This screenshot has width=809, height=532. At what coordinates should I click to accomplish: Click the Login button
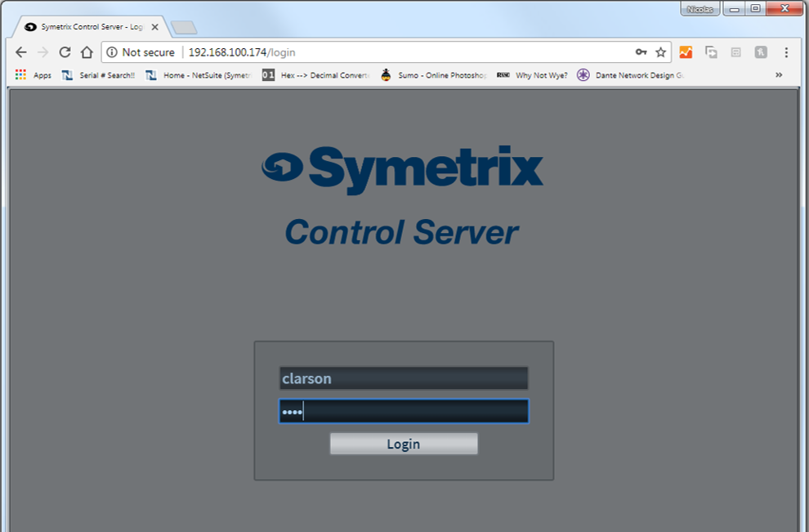(404, 444)
